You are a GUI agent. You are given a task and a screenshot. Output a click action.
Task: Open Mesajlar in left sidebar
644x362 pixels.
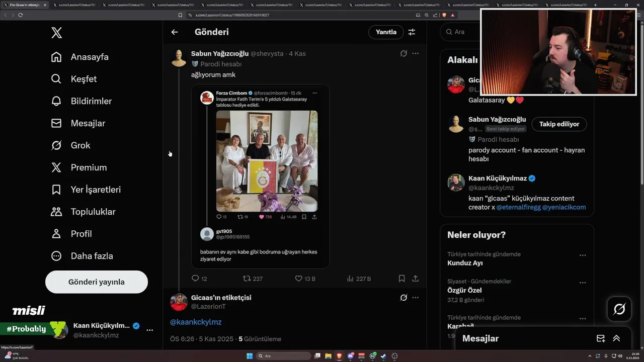[x=78, y=123]
